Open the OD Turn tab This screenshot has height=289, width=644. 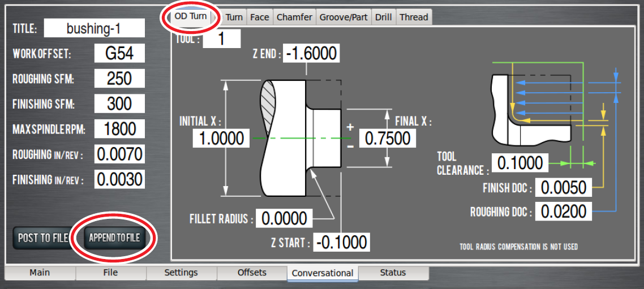[x=190, y=16]
